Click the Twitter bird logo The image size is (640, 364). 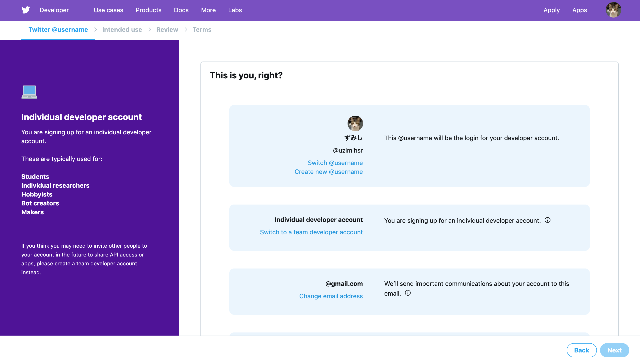(x=26, y=10)
